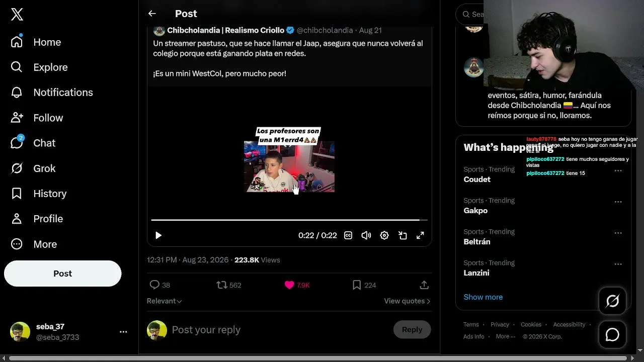644x362 pixels.
Task: Click the Reply button
Action: point(412,330)
